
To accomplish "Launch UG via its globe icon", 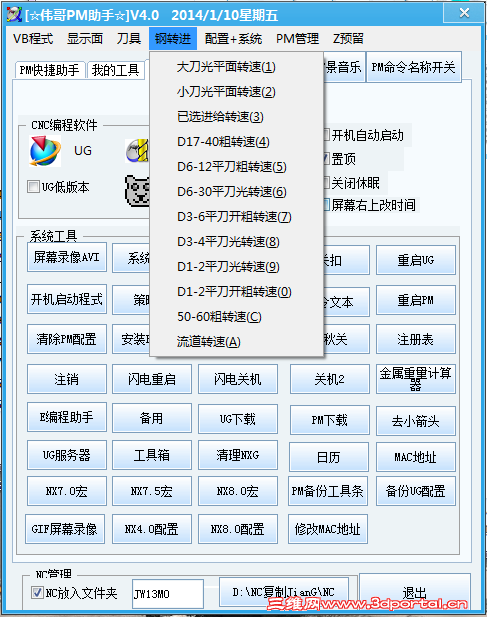I will (45, 151).
